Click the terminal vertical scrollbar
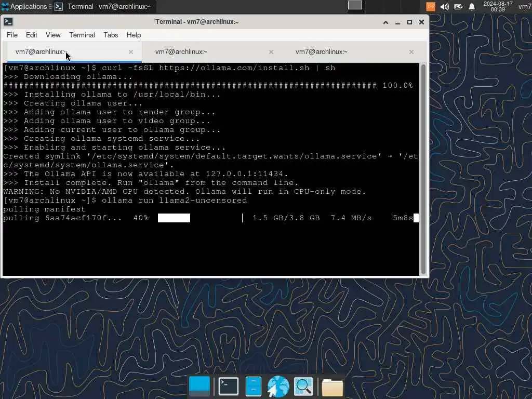 tap(423, 169)
